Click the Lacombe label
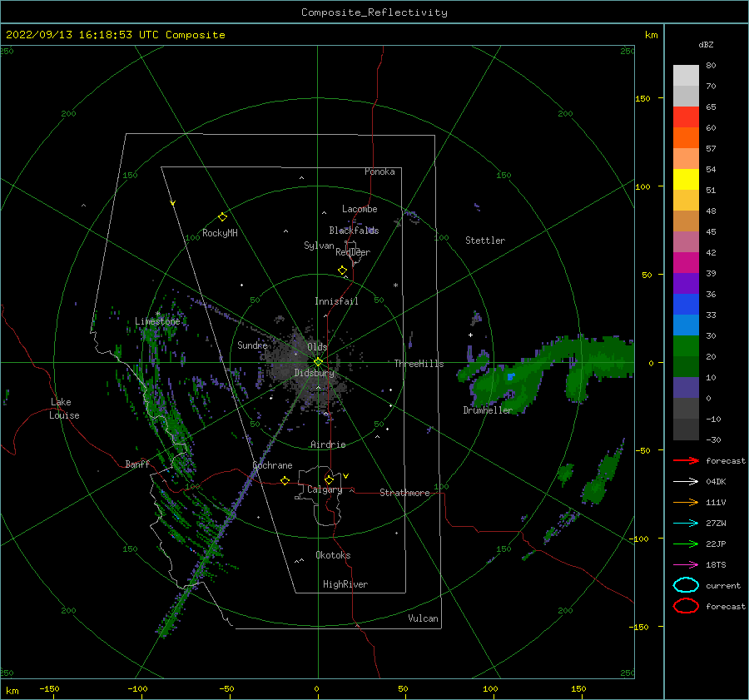This screenshot has height=700, width=749. pyautogui.click(x=360, y=209)
